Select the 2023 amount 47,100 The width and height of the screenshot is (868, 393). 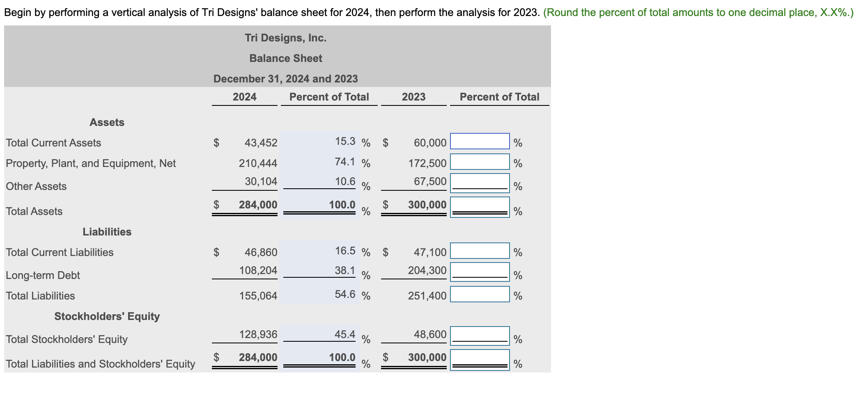[430, 252]
